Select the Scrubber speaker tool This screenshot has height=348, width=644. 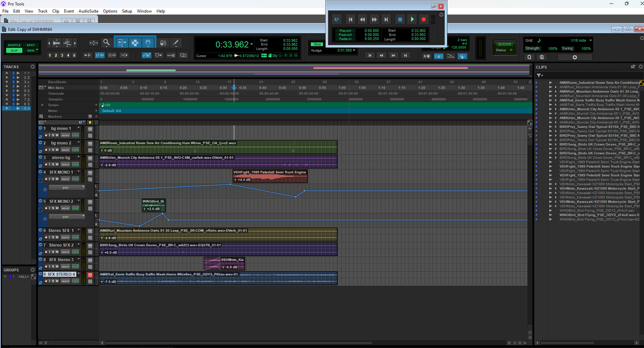point(163,43)
